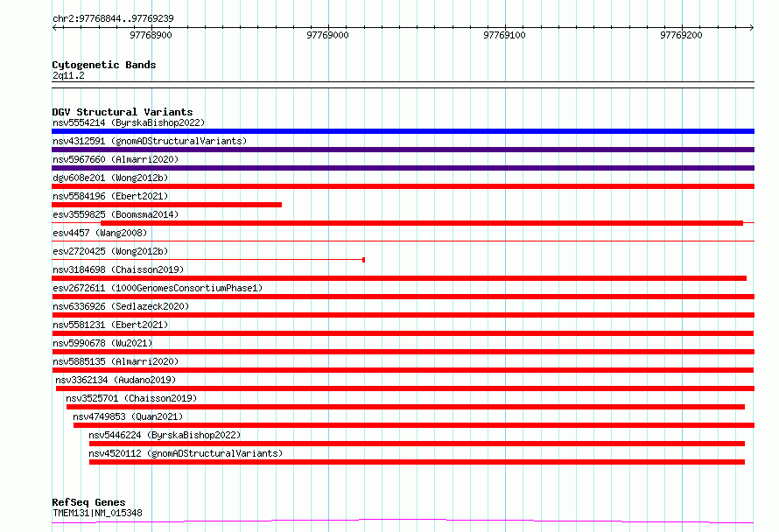Click the red bar for nsv4749853
Image resolution: width=779 pixels, height=532 pixels.
[414, 425]
